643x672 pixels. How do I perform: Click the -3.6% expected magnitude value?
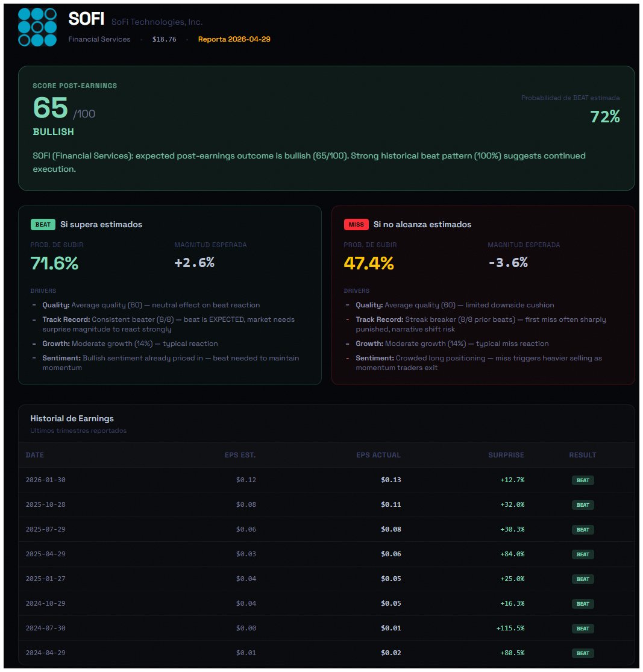click(x=508, y=262)
